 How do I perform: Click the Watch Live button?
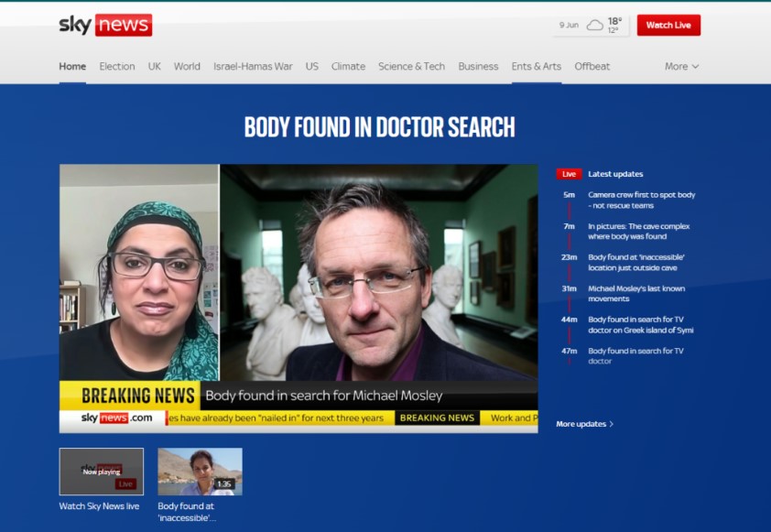(668, 26)
